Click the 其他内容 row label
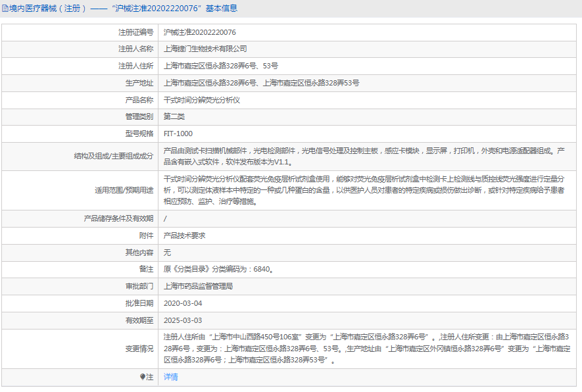This screenshot has height=392, width=582. point(139,253)
